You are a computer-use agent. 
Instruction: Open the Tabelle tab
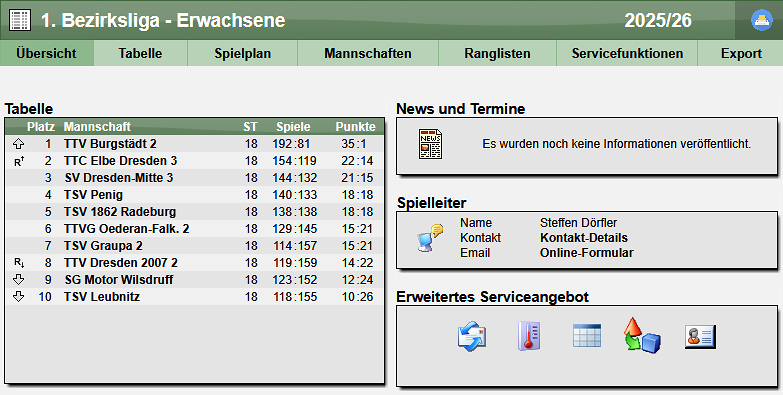pos(140,53)
